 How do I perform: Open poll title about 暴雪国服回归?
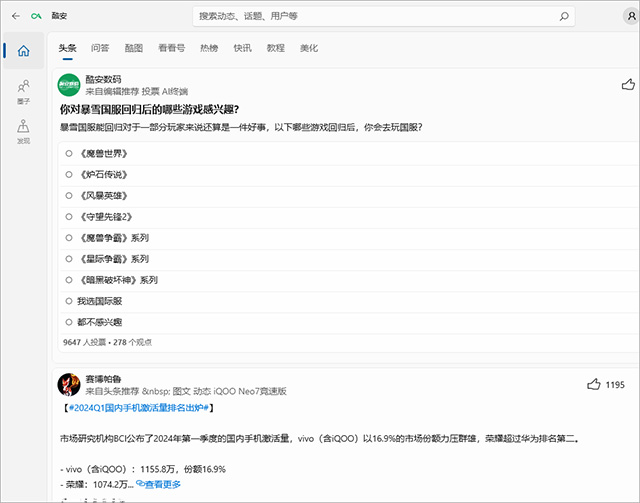pos(149,109)
